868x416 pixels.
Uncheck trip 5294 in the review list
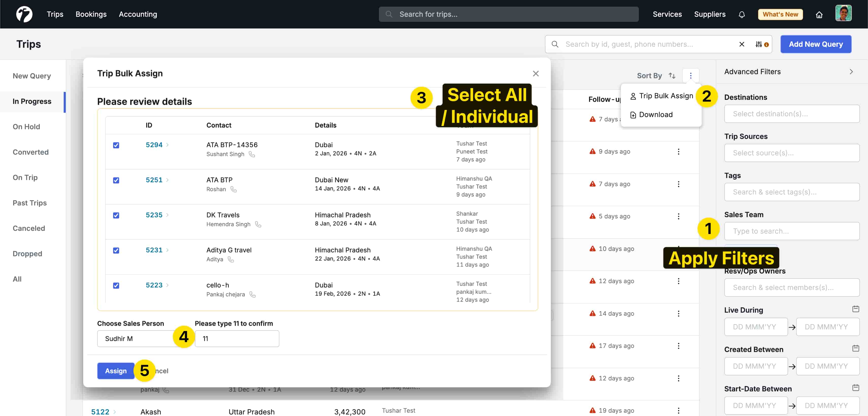(x=116, y=145)
